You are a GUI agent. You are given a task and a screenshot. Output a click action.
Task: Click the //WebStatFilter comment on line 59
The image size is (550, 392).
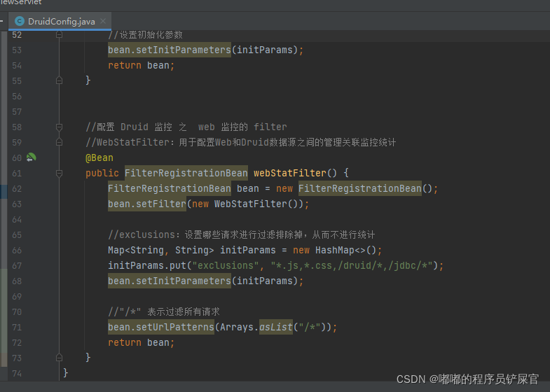pos(240,142)
